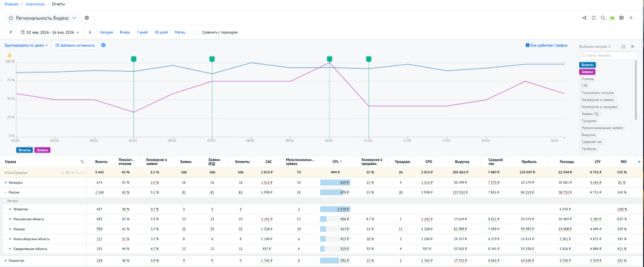
Task: Click the yellow warning triangle icon
Action: [x=9, y=55]
